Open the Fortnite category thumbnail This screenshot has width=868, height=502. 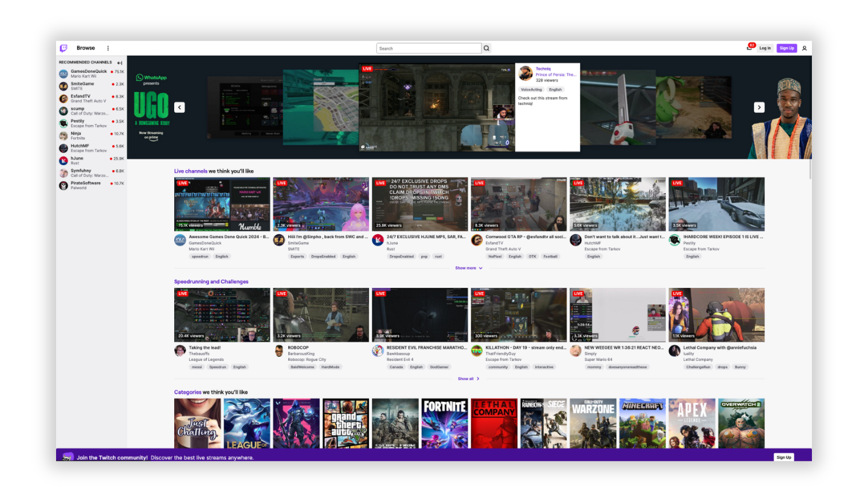point(444,422)
